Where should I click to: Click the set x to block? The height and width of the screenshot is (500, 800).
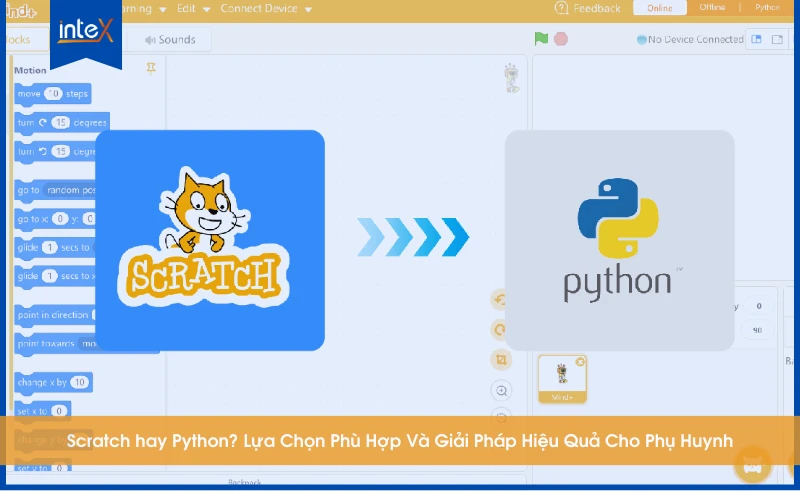[x=43, y=411]
